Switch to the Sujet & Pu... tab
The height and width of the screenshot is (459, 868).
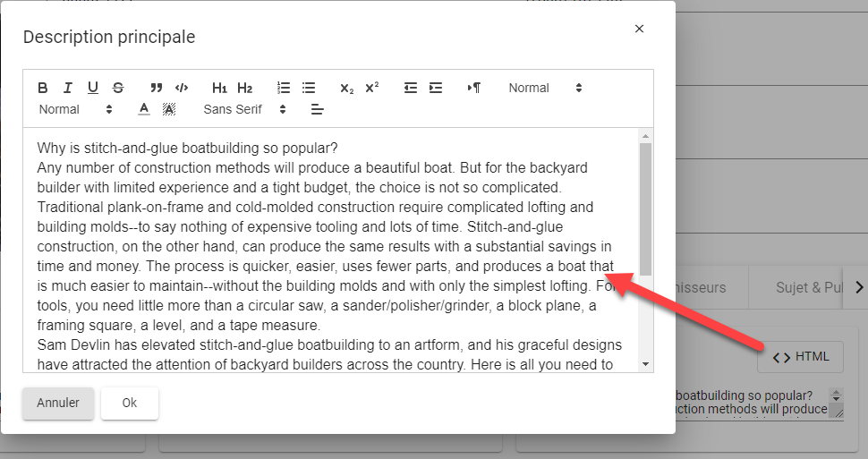click(x=809, y=287)
